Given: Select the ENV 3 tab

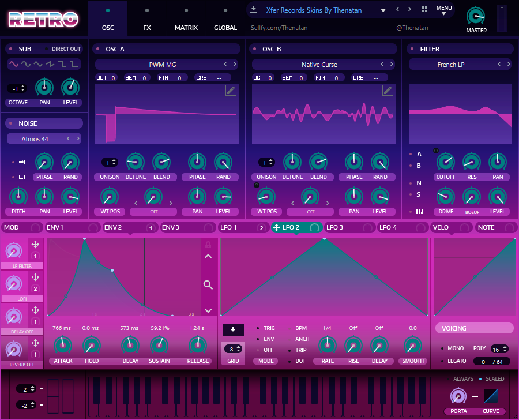Looking at the screenshot, I should (187, 227).
